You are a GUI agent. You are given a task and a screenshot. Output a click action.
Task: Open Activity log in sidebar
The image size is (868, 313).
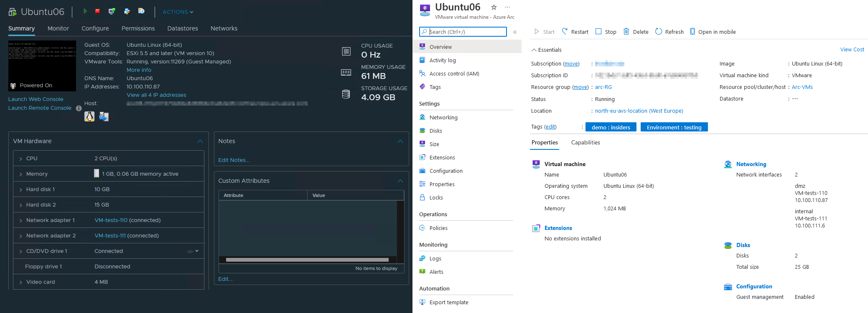click(443, 61)
